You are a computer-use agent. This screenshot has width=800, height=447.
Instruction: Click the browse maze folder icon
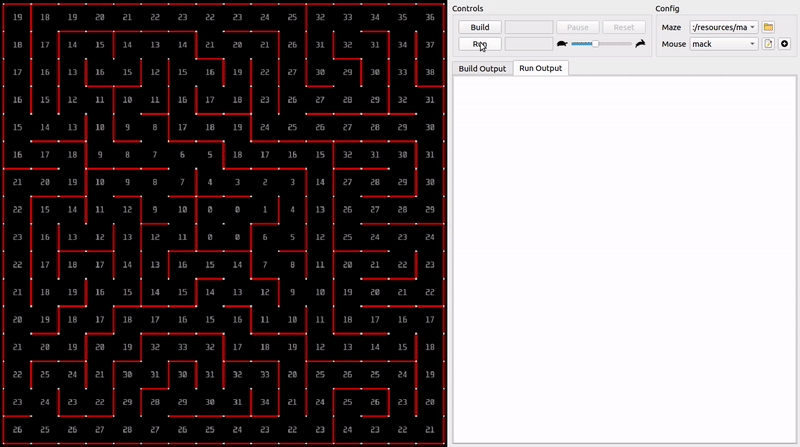click(769, 27)
